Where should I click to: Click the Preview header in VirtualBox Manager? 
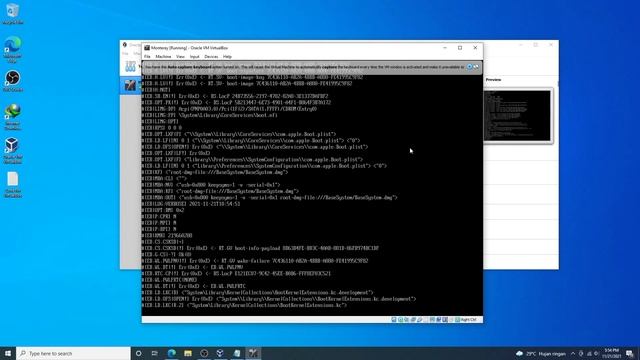click(493, 80)
